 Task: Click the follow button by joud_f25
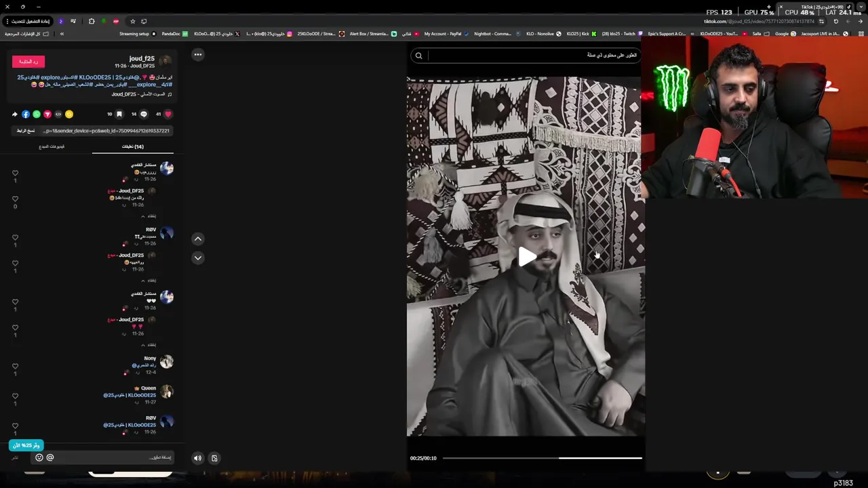[x=28, y=62]
